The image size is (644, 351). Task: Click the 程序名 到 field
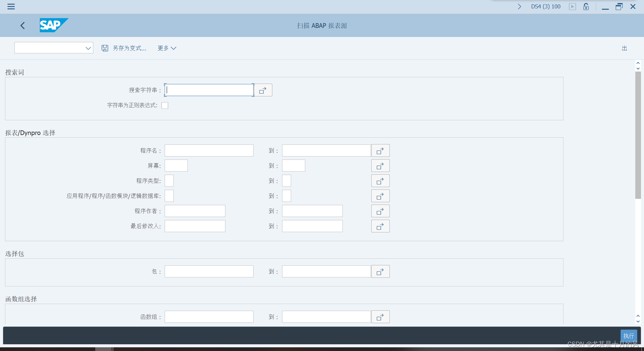coord(326,150)
